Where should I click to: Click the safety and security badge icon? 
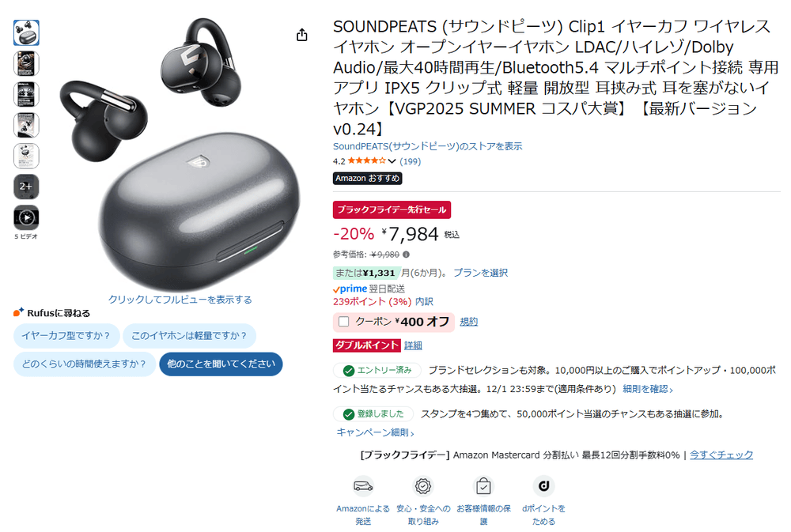pos(422,486)
